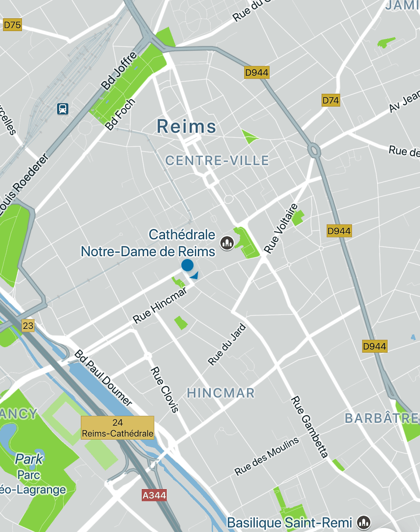Viewport: 420px width, 532px height.
Task: Click the HINCMAR neighborhood label
Action: point(221,393)
